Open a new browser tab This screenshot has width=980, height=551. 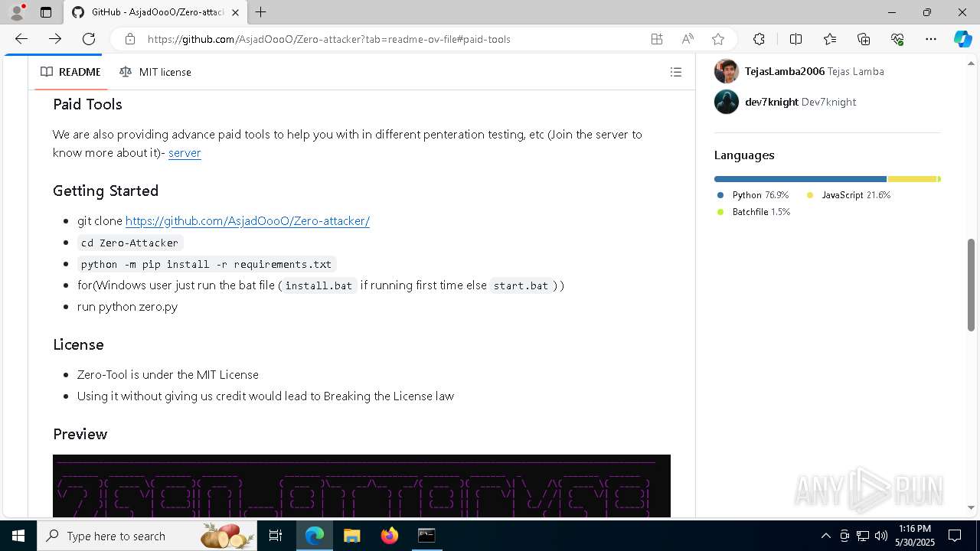(261, 12)
